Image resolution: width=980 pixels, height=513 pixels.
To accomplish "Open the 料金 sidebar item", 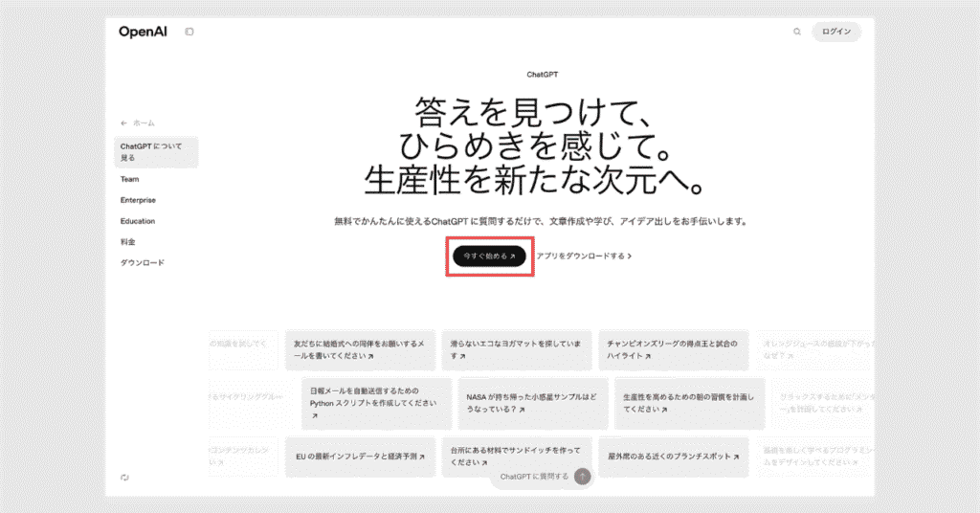I will [x=128, y=242].
